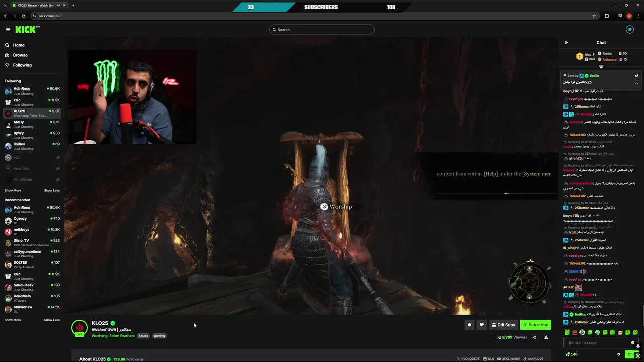Reload the page in browser
This screenshot has width=644, height=362.
point(24,16)
